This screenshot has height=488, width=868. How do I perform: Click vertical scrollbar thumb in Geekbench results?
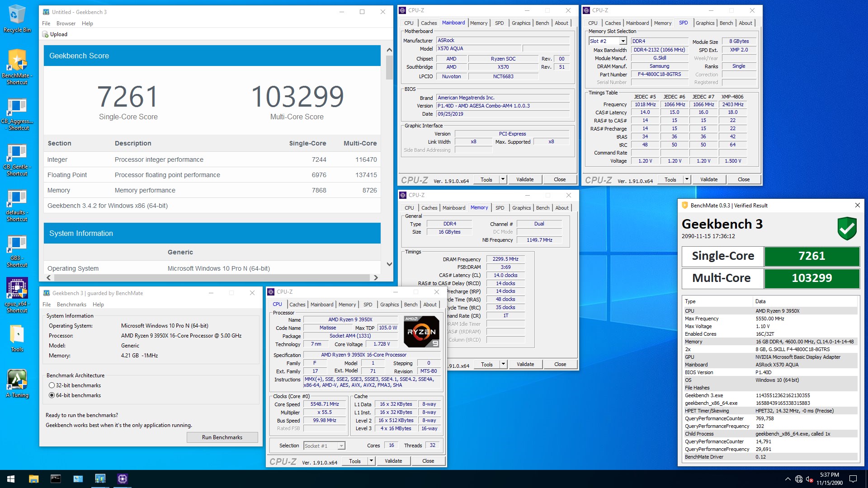pyautogui.click(x=389, y=68)
